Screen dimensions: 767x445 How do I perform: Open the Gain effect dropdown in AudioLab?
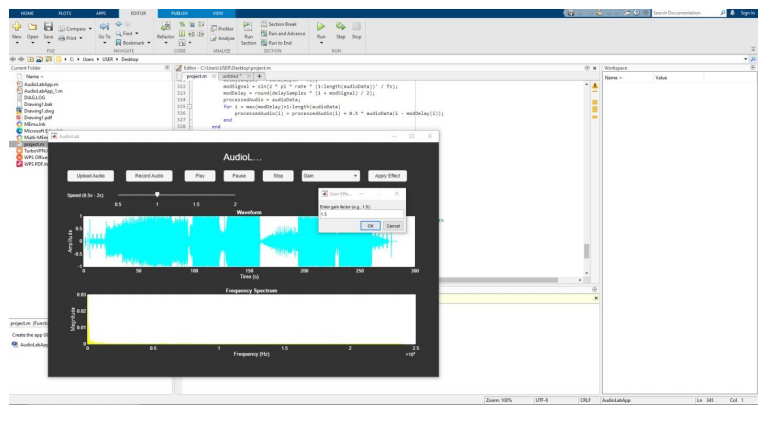331,176
